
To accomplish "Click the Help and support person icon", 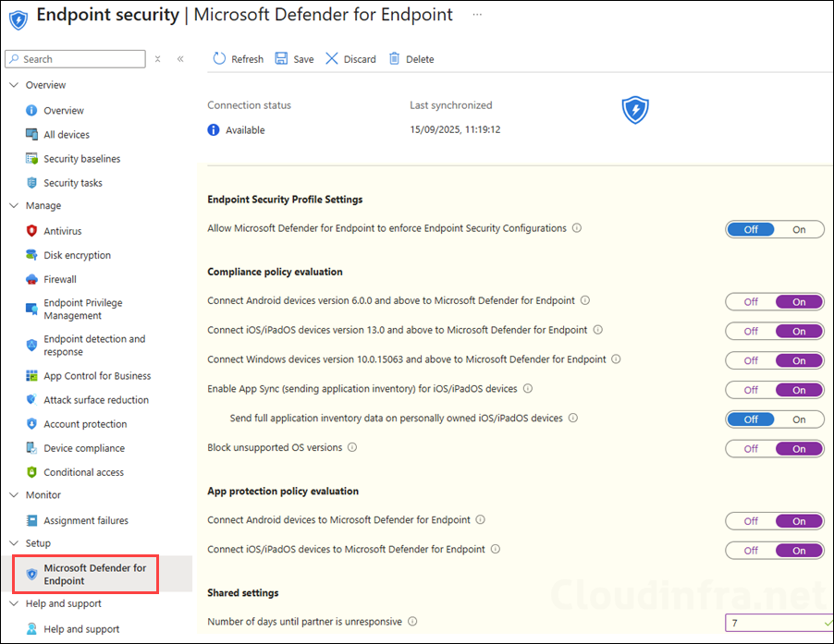I will 32,628.
